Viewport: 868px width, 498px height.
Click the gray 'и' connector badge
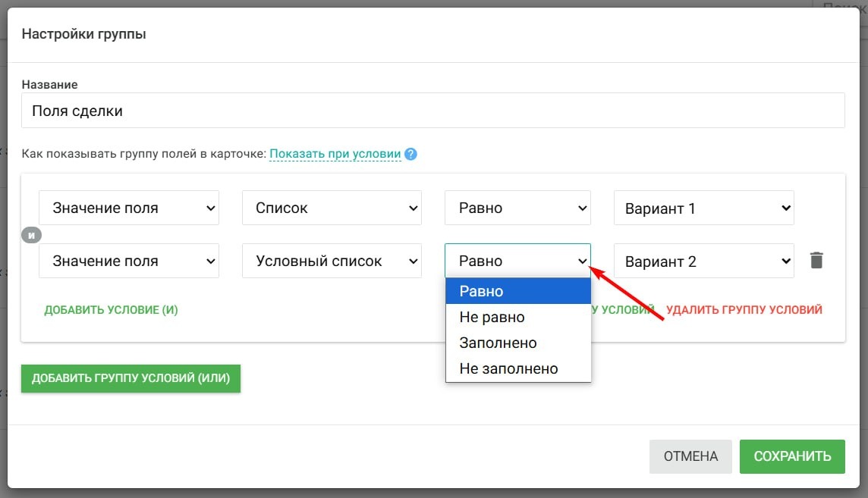(x=31, y=235)
